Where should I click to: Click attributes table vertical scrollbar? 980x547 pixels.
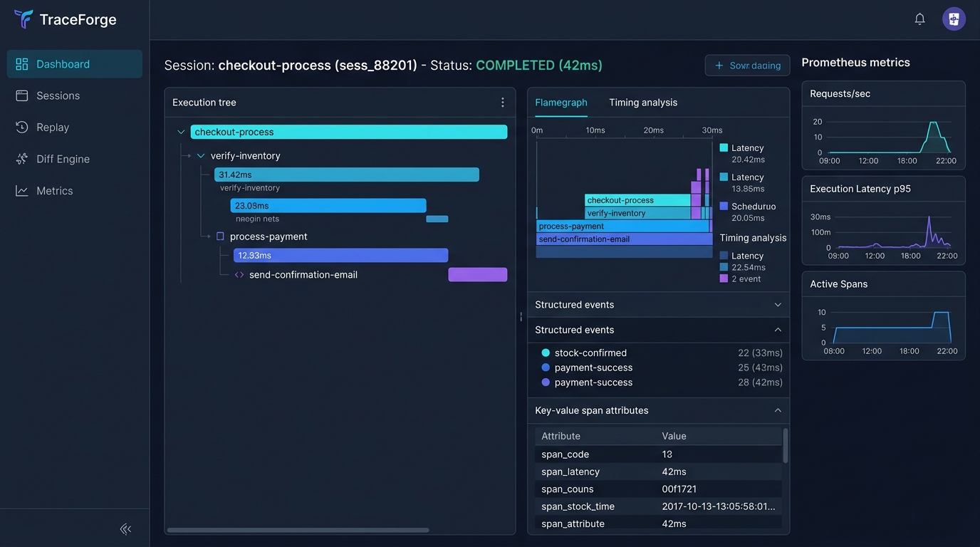pos(786,446)
